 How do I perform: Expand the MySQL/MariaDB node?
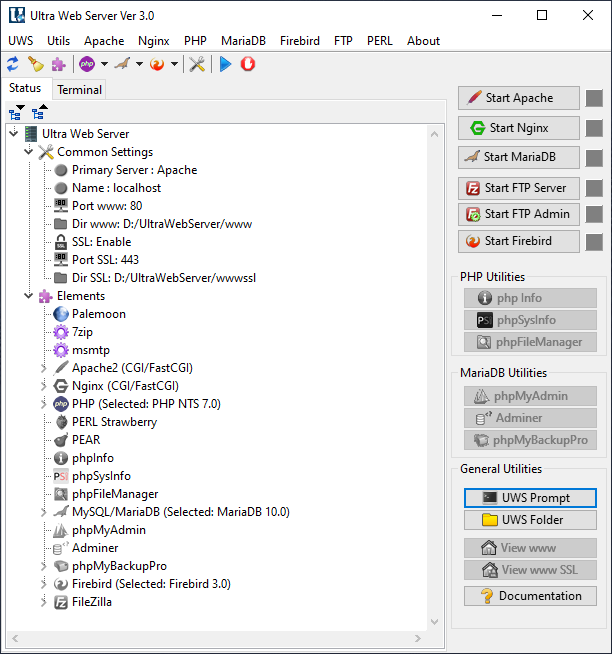[x=44, y=512]
